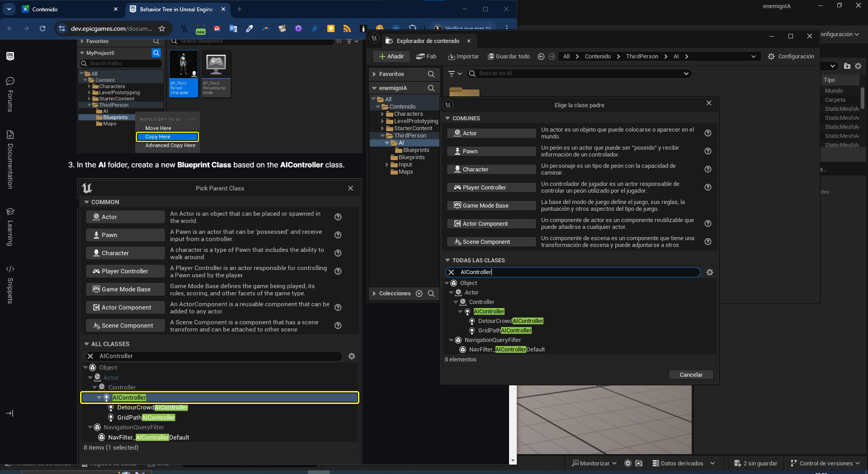Expand the LevelPrototyping folder
868x474 pixels.
click(x=382, y=121)
